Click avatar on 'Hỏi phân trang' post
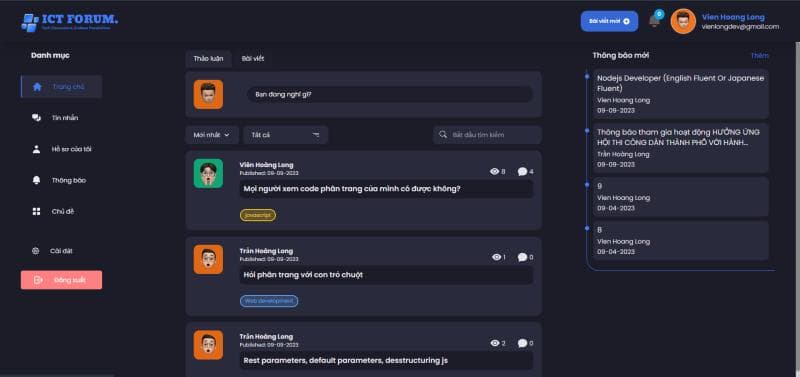 (x=208, y=259)
